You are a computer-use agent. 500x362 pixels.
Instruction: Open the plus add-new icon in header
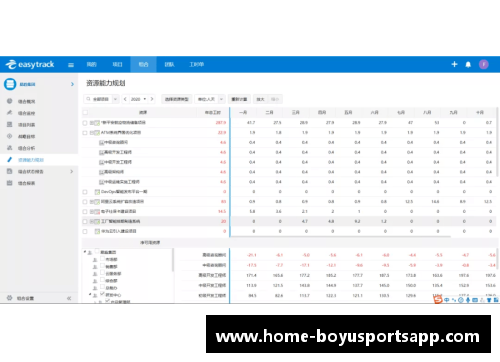pos(454,64)
